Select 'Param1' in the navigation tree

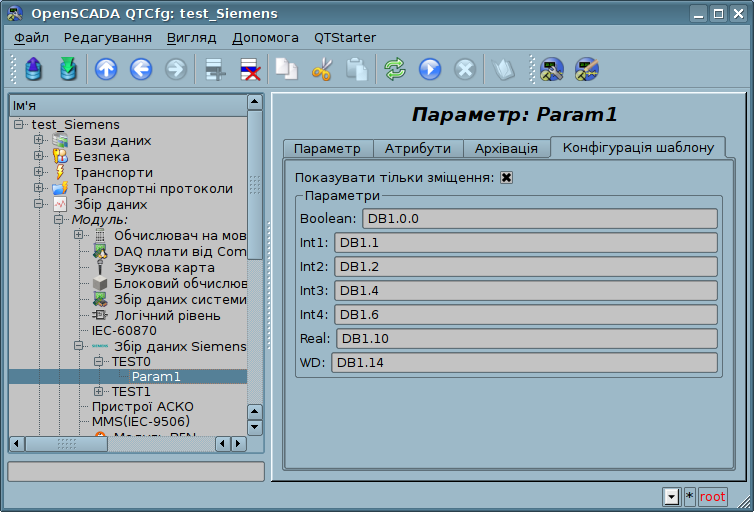[x=156, y=377]
